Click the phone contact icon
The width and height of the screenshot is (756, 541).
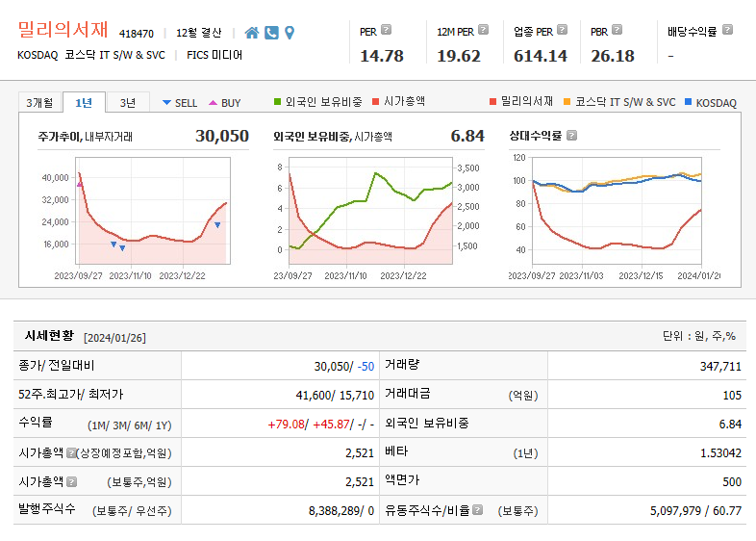[271, 33]
